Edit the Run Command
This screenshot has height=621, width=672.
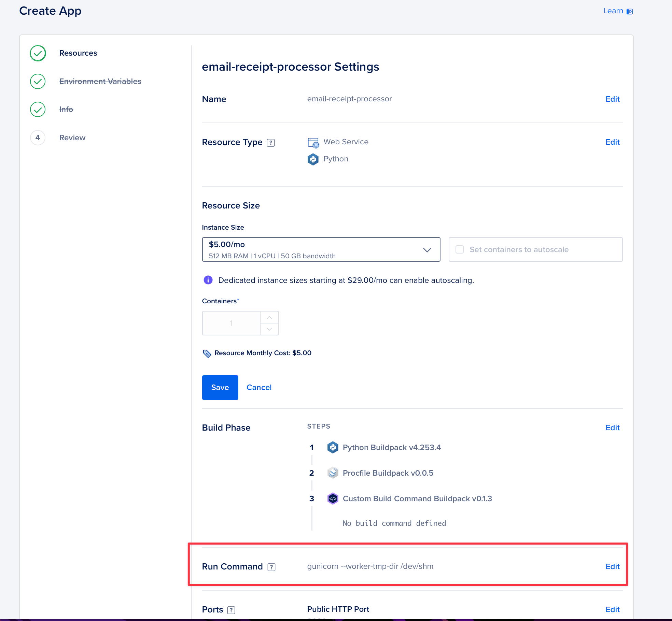point(613,567)
